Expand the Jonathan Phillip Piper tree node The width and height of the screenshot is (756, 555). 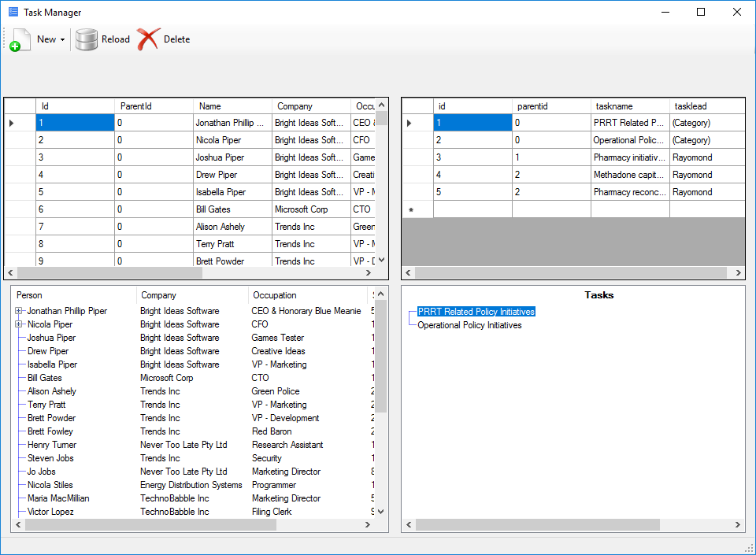[19, 311]
